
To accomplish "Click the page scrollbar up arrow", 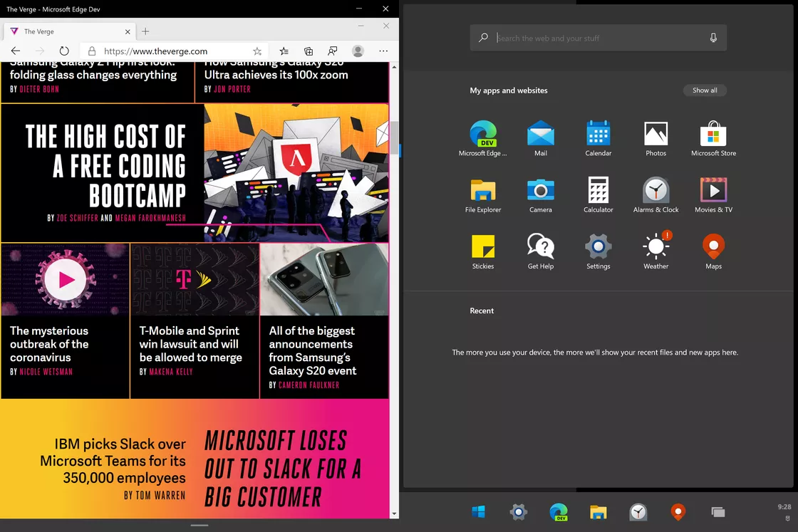I will pos(395,67).
